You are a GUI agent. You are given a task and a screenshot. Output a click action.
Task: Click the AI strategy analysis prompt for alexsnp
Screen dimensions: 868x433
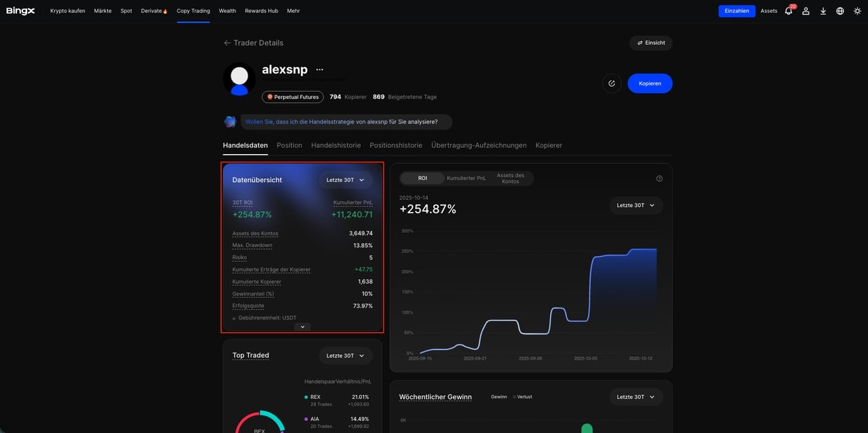(341, 122)
